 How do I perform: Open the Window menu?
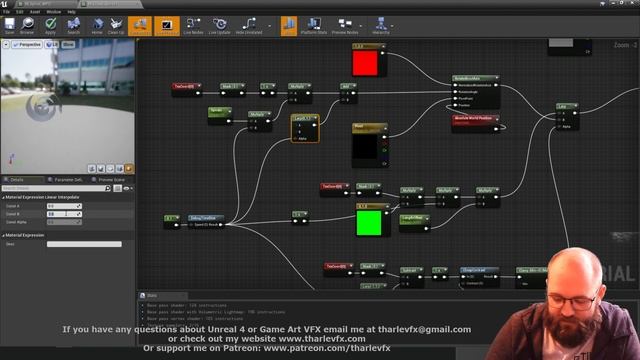[x=53, y=12]
